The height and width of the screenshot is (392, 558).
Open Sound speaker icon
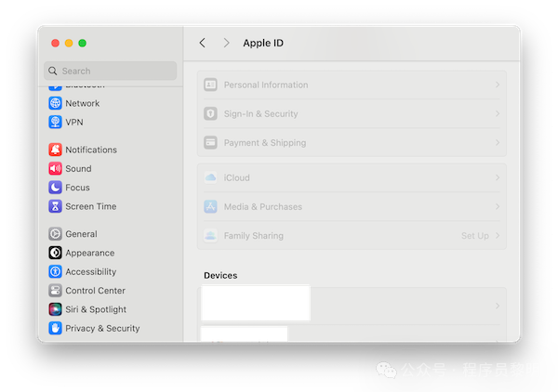click(55, 168)
